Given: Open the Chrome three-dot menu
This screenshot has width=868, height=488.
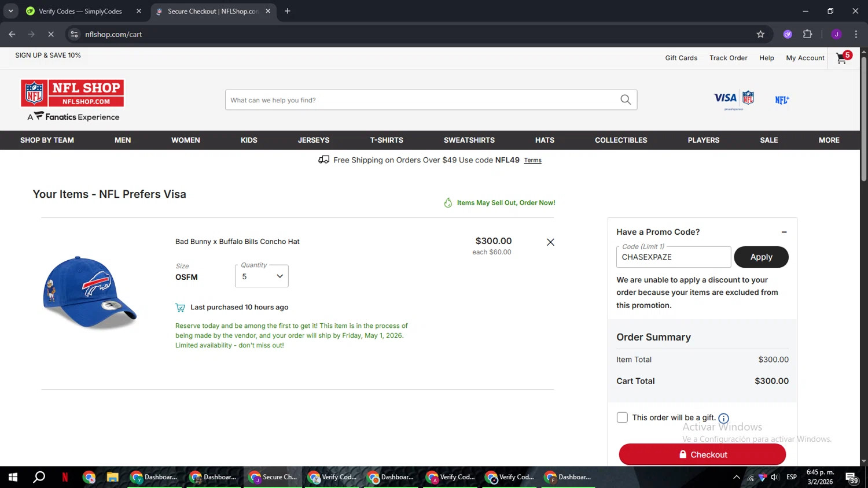Looking at the screenshot, I should pos(856,34).
